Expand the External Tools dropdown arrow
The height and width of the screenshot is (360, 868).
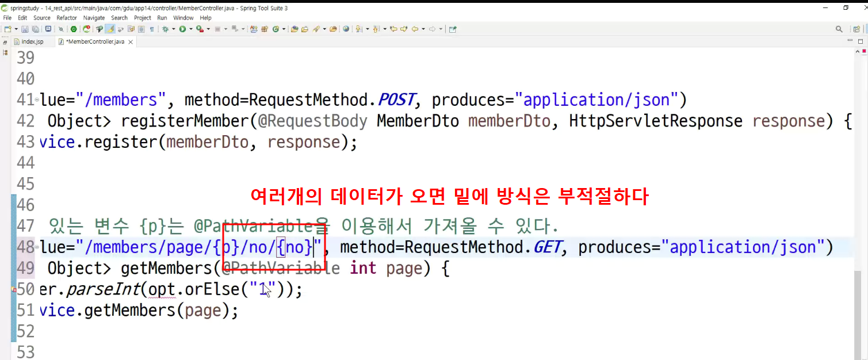coord(208,29)
